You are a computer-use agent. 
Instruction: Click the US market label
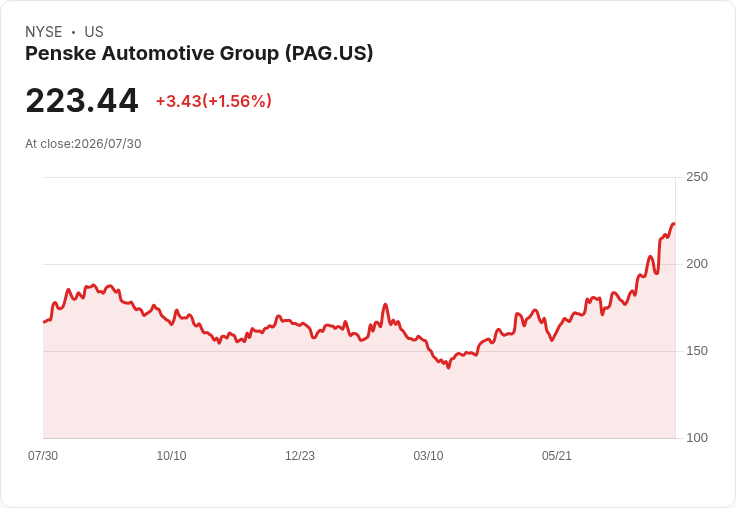[94, 32]
